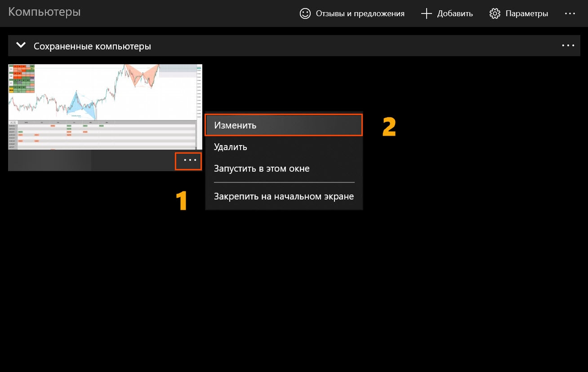Click the Сохраненные компьютеры heading text
Viewport: 588px width, 372px height.
92,46
